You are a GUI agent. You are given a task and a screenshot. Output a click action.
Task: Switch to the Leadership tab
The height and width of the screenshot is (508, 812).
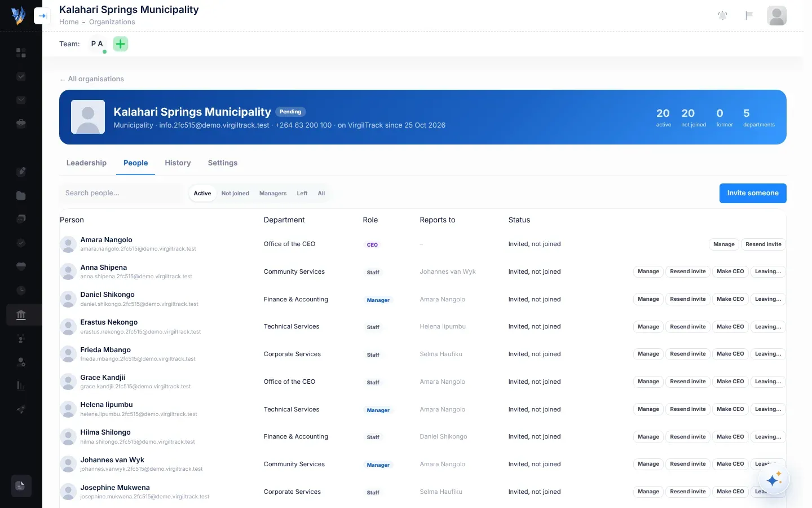[x=86, y=163]
